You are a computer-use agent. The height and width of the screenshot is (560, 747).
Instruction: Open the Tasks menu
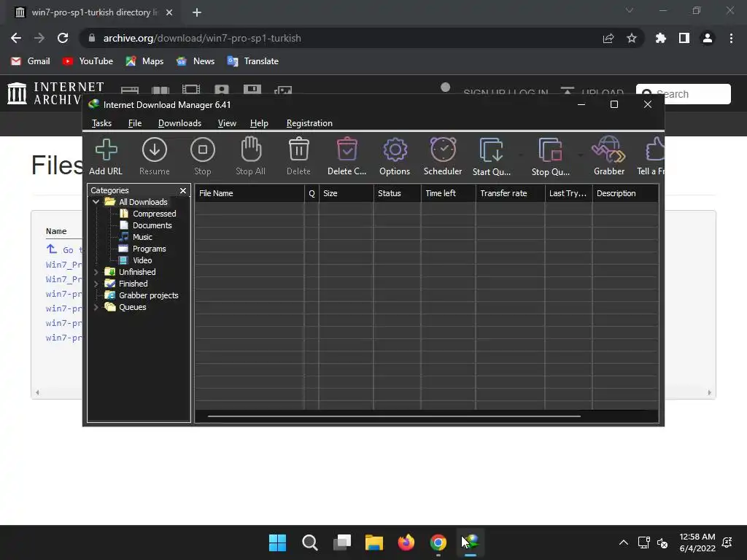tap(101, 123)
